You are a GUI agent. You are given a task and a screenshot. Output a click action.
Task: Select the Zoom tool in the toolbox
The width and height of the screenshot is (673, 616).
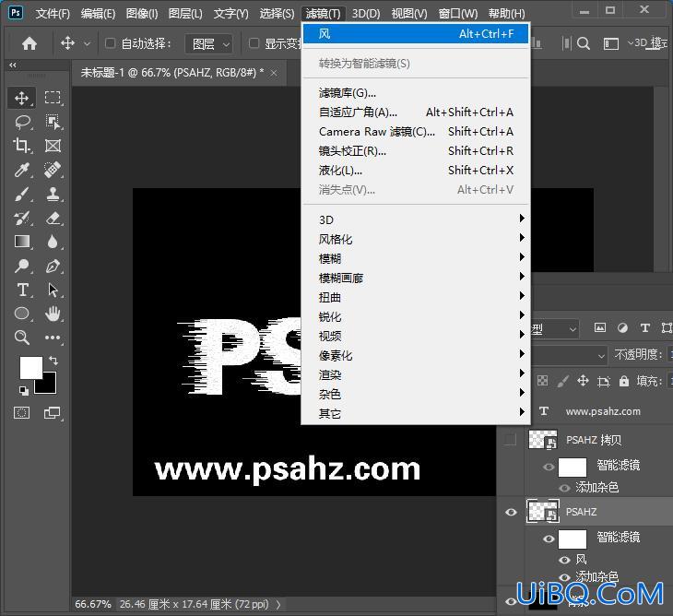click(21, 338)
